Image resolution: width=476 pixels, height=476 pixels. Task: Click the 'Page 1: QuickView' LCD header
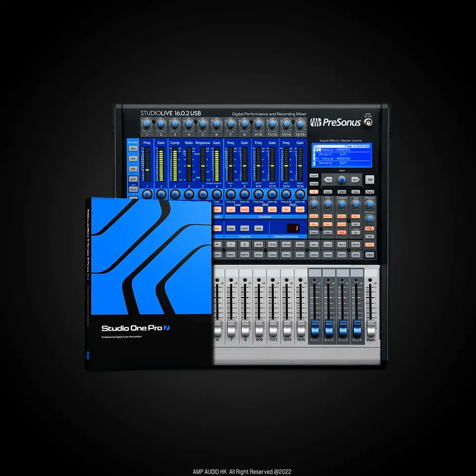coord(357,146)
